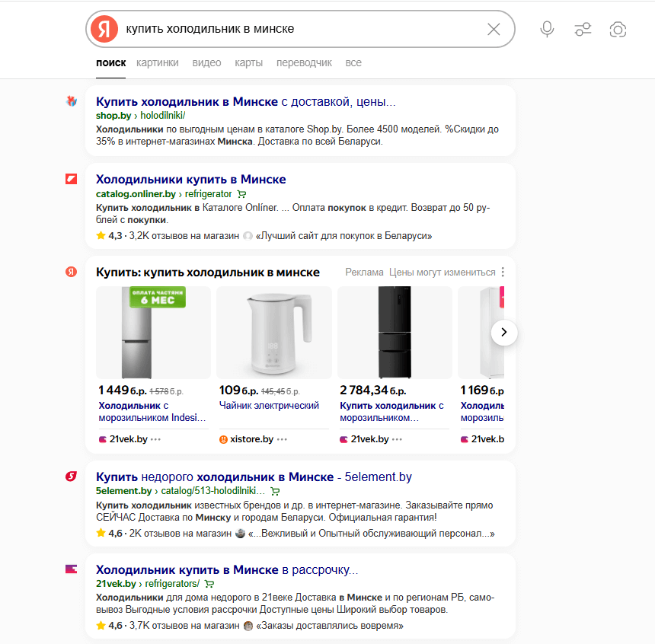Click the Onliner favicon beside second result

[x=72, y=179]
